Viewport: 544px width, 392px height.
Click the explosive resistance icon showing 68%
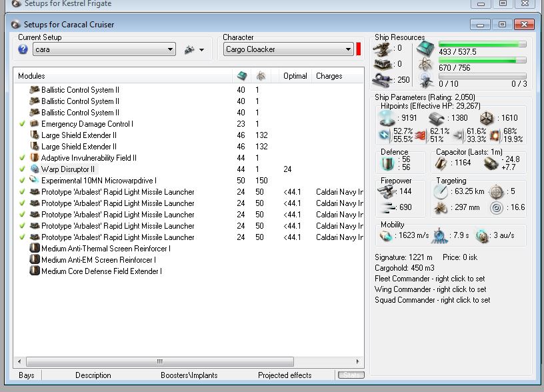(495, 135)
